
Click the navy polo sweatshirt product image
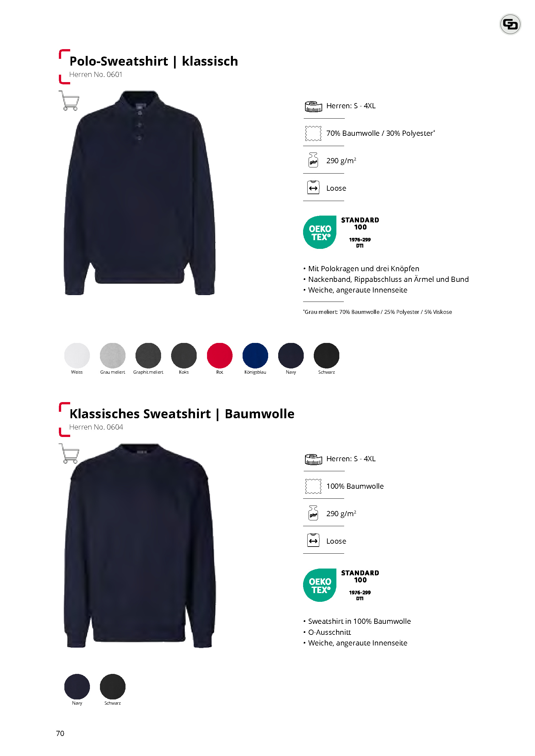point(139,193)
